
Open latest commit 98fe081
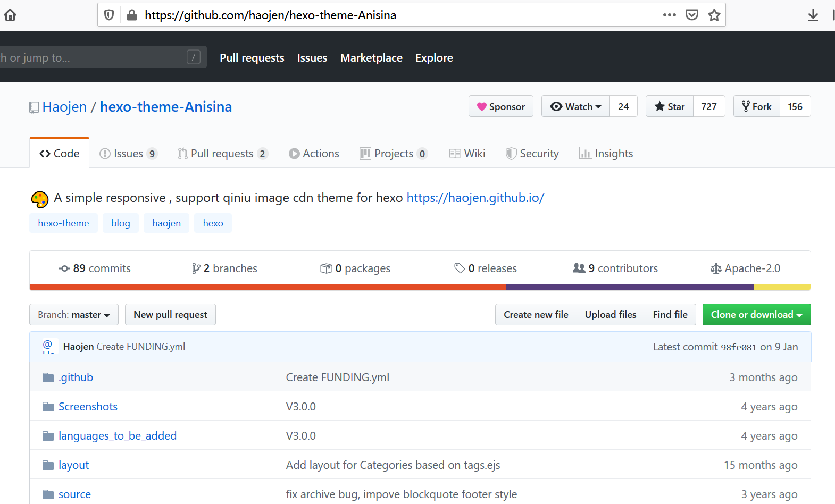tap(738, 347)
